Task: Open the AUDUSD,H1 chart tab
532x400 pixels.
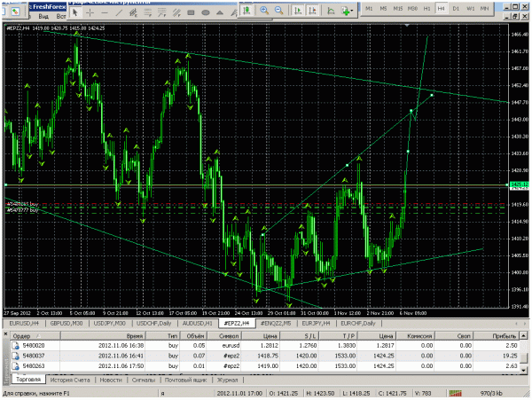Action: [x=198, y=324]
